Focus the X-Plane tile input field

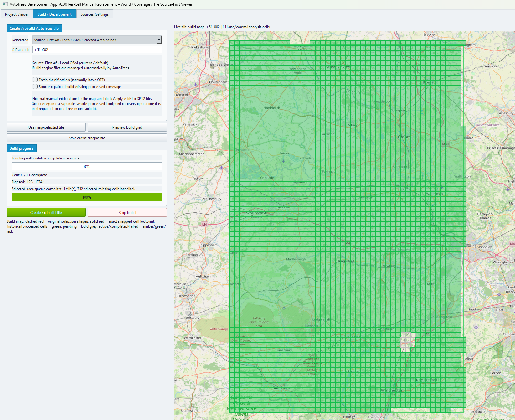point(97,49)
